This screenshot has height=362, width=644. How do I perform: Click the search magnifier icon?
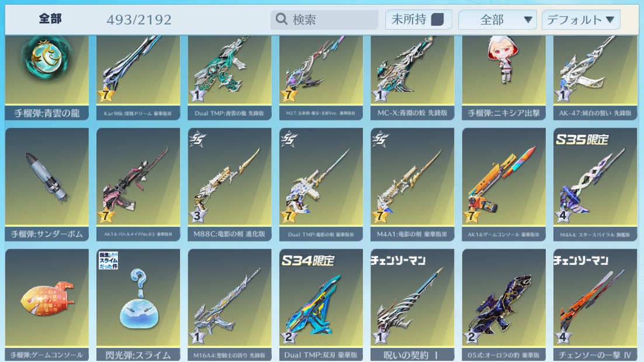point(281,19)
